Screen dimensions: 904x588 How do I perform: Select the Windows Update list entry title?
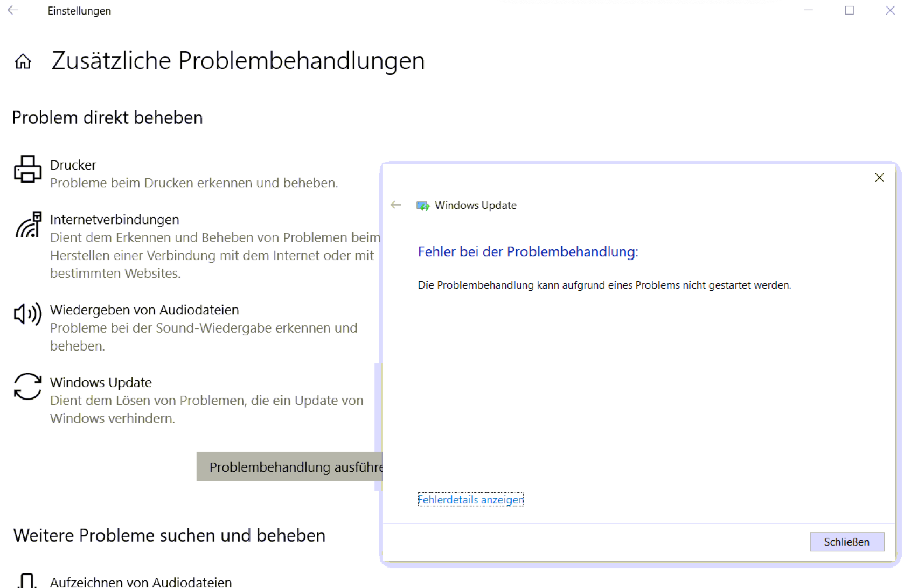coord(101,382)
